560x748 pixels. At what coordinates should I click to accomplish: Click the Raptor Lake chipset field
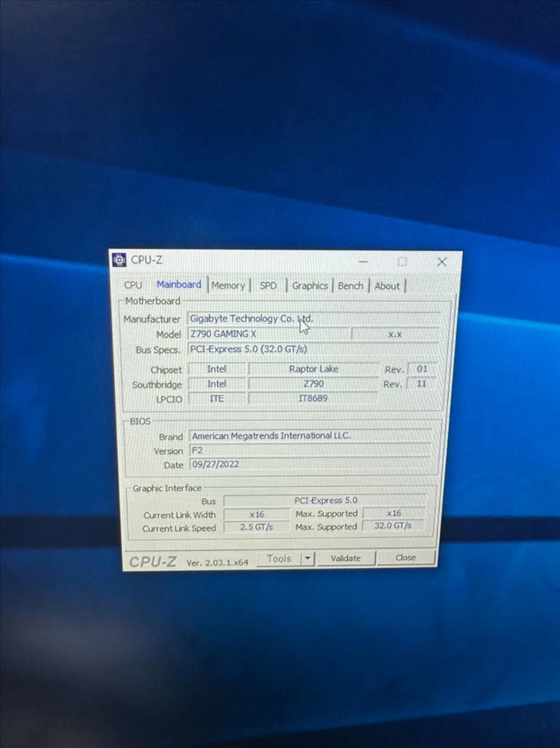[313, 368]
